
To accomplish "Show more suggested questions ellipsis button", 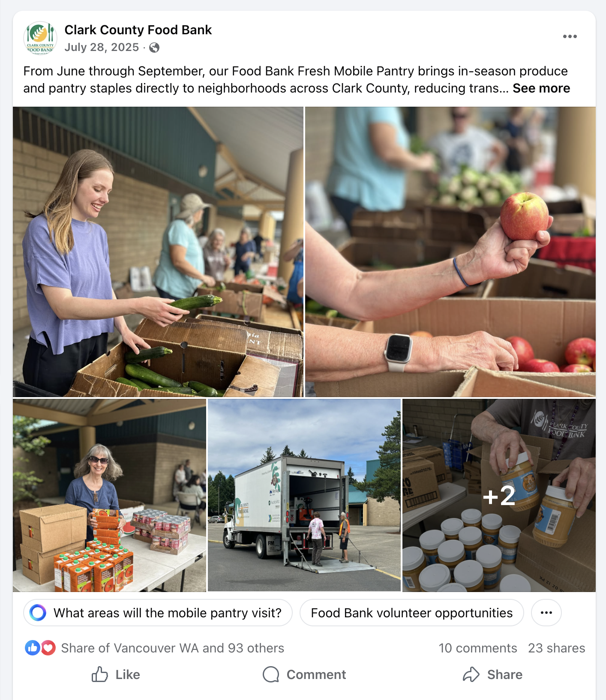I will coord(546,613).
